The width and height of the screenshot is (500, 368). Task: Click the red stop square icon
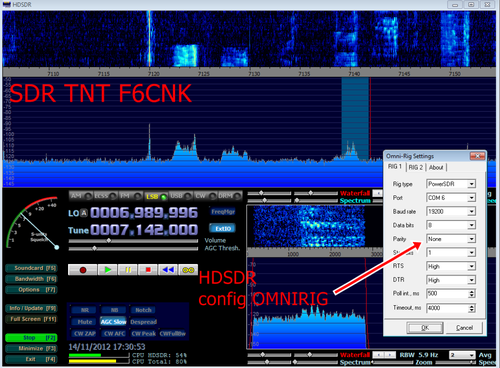[148, 270]
